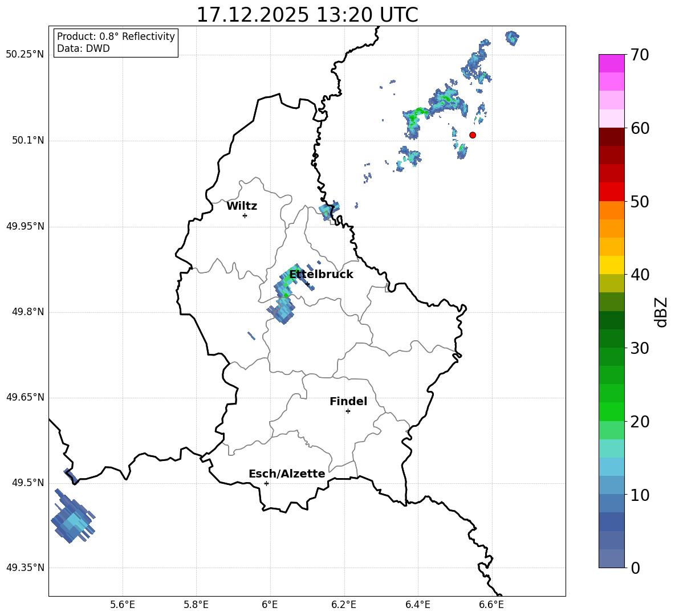Click the 6°E longitude label

[270, 605]
